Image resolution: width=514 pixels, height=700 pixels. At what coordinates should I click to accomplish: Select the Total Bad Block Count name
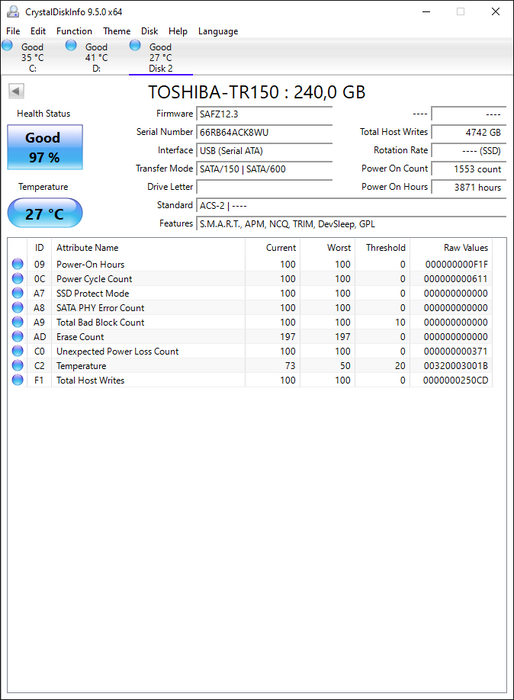[x=100, y=322]
